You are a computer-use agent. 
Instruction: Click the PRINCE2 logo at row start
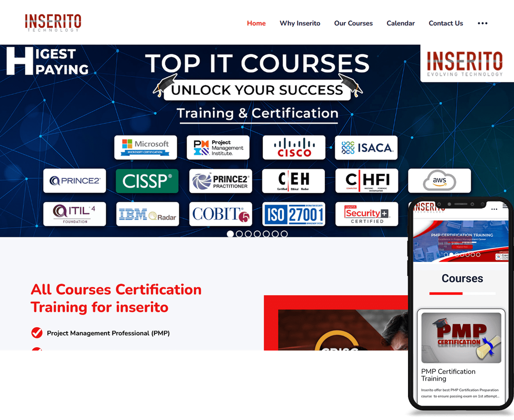[x=75, y=181]
